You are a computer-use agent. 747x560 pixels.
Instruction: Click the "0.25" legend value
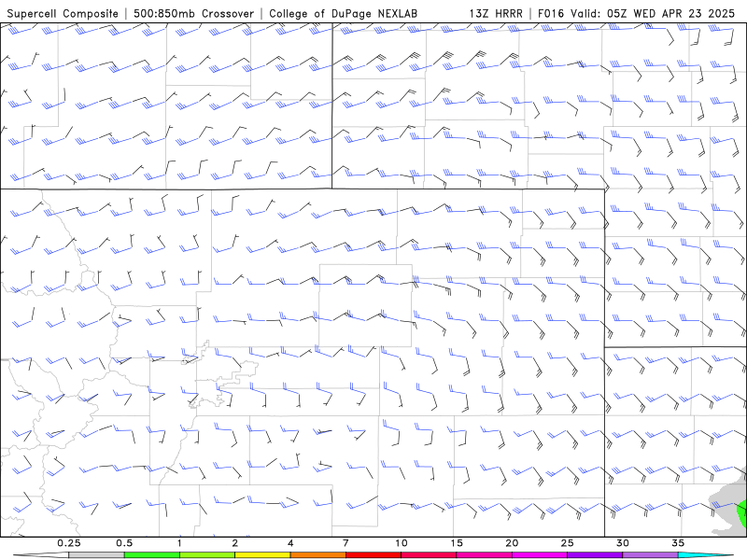pyautogui.click(x=69, y=543)
